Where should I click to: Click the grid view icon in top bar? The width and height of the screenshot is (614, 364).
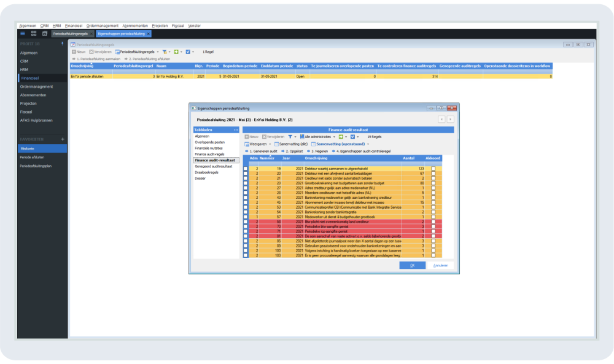tap(34, 34)
